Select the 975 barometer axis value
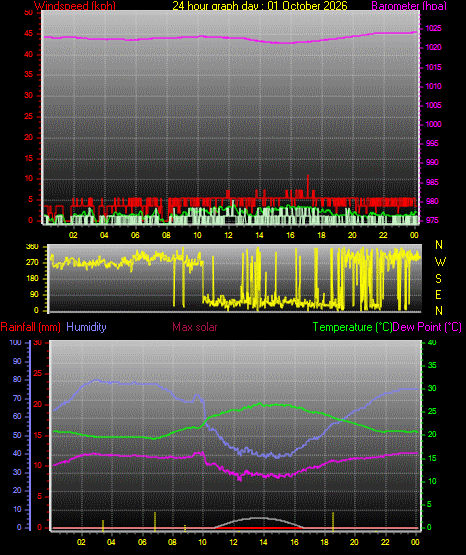Image resolution: width=466 pixels, height=555 pixels. [x=432, y=221]
